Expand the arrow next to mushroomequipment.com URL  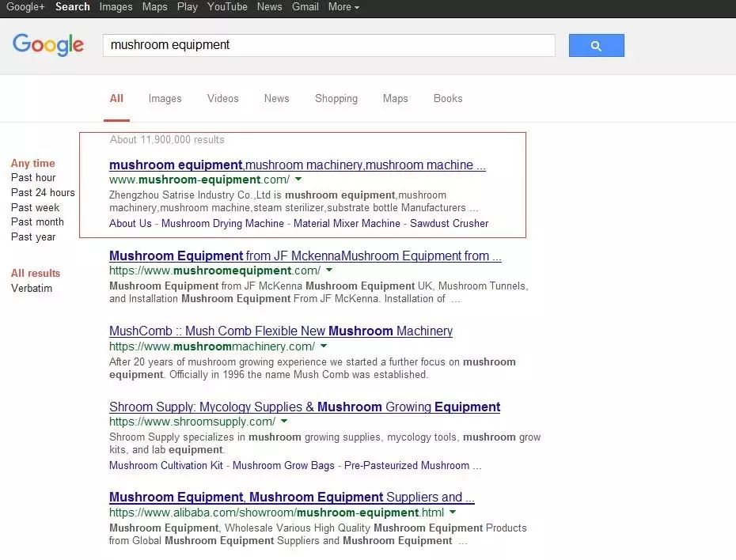click(329, 271)
